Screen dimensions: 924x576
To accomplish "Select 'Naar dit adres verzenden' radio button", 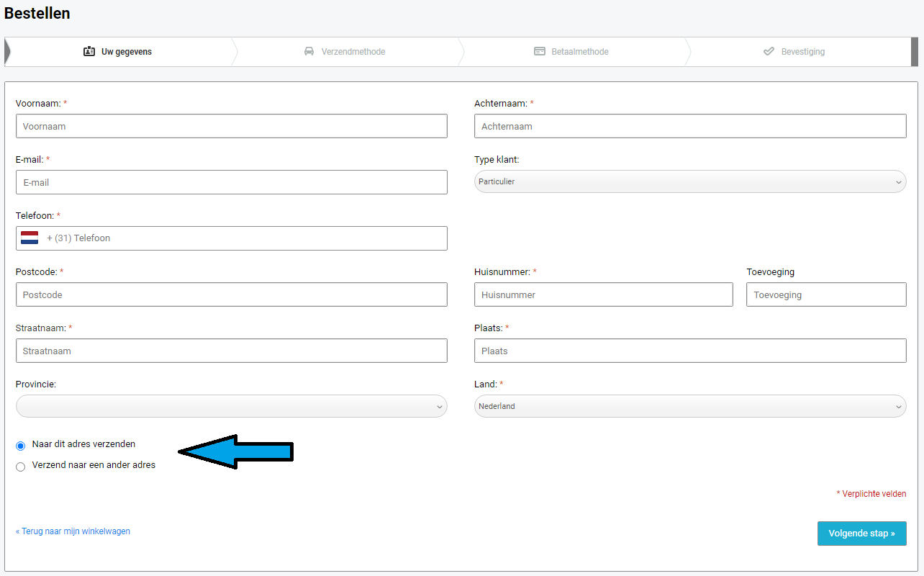I will pos(21,446).
